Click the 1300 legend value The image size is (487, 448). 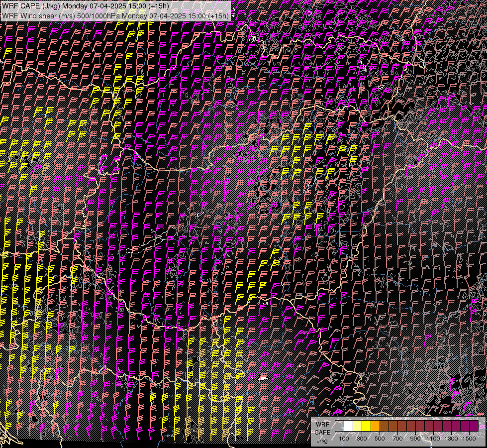(x=451, y=439)
